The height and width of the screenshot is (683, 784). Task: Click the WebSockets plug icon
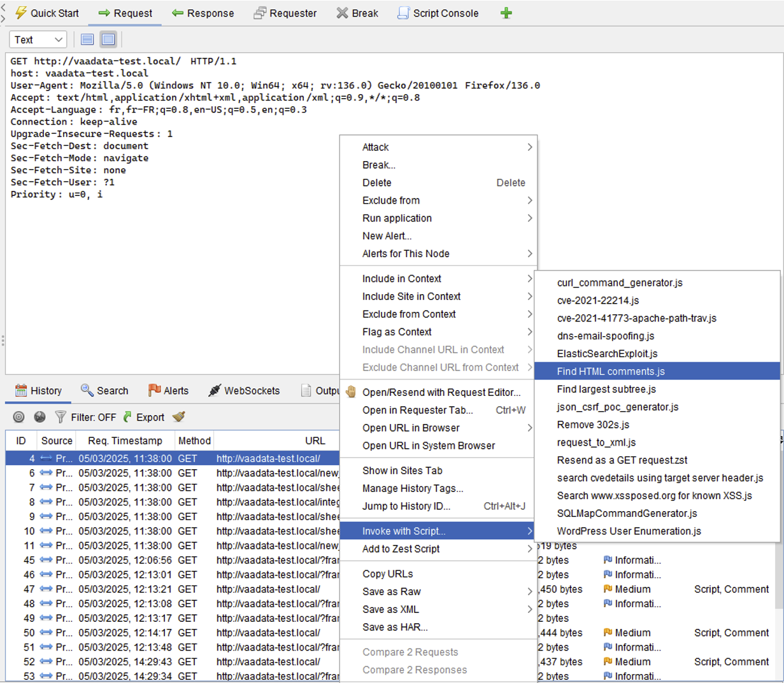(x=215, y=390)
